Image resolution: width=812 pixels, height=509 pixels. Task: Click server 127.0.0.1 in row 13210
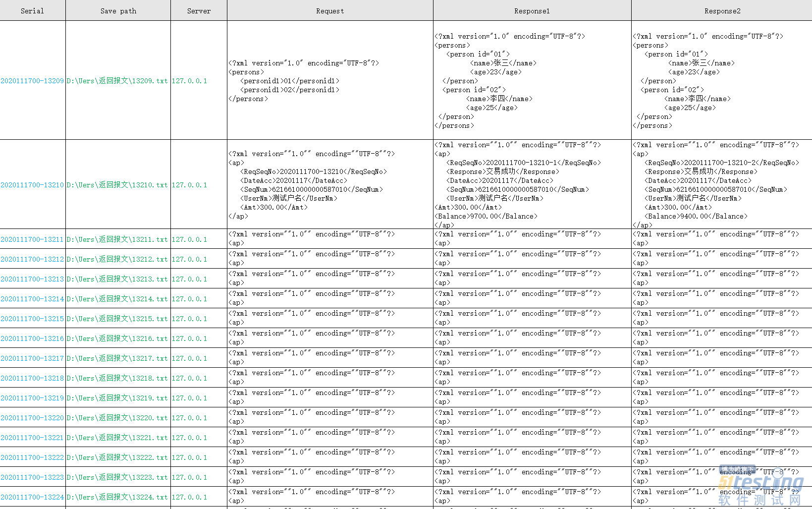point(189,185)
